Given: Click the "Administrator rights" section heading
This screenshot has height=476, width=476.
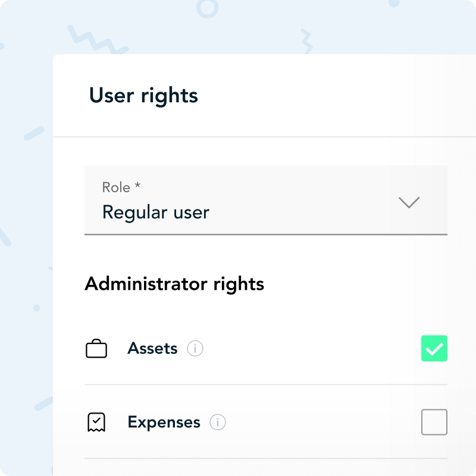Looking at the screenshot, I should click(x=174, y=284).
